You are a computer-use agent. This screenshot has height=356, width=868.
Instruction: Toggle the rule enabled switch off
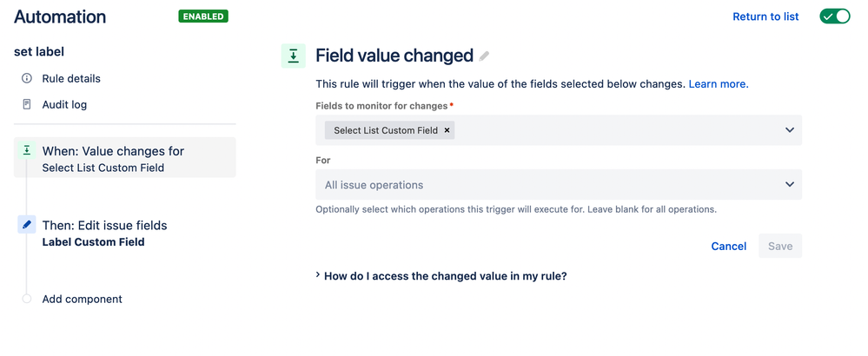(x=835, y=16)
